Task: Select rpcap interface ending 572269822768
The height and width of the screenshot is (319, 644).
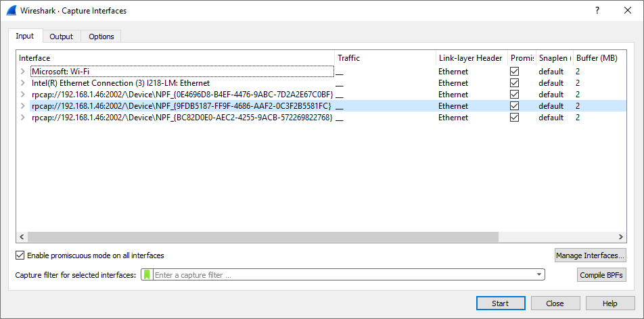Action: [182, 118]
